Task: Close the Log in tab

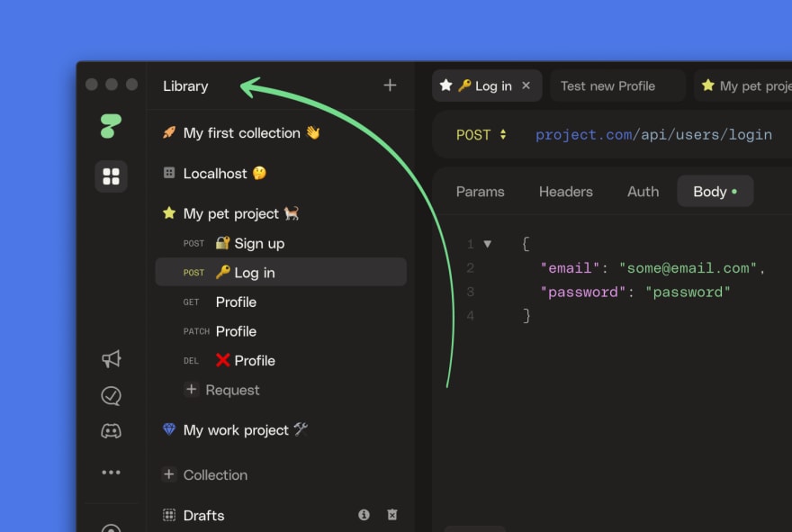Action: point(526,86)
